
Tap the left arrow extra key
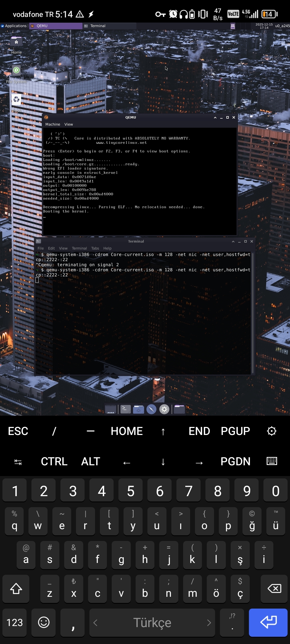(127, 462)
